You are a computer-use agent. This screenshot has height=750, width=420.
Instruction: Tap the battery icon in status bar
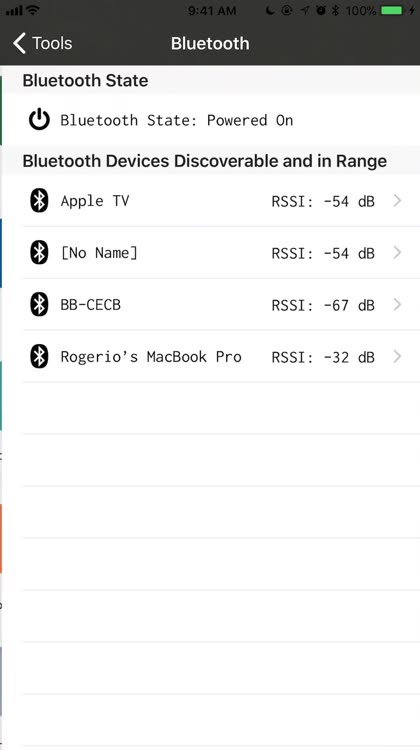coord(392,10)
